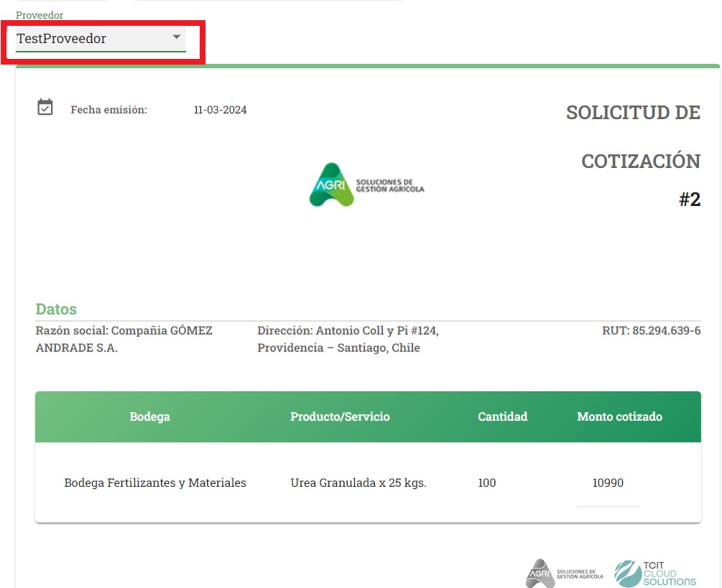Click the Dirección Antonio Coll y Pi text

click(348, 339)
